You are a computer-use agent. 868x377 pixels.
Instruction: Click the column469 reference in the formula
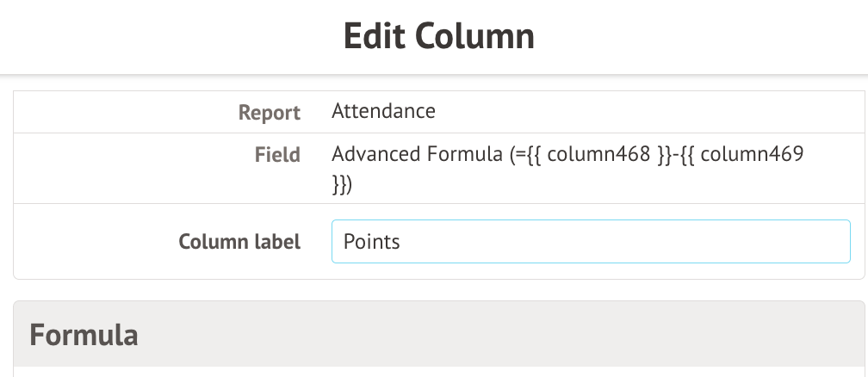758,155
